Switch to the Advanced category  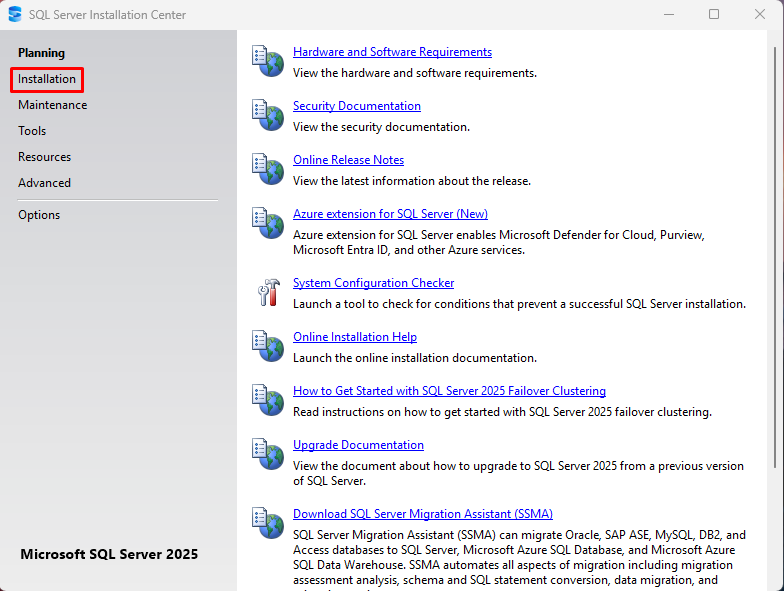pos(44,183)
